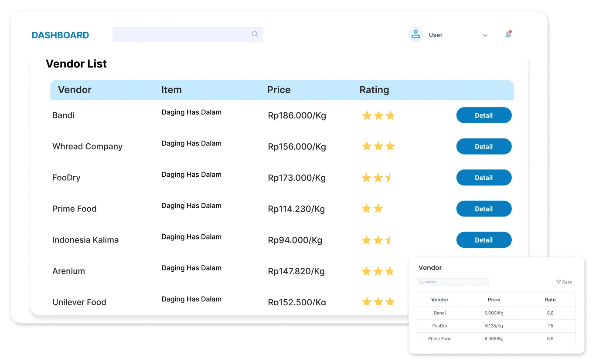This screenshot has height=364, width=596.
Task: Open Detail for Whread Company
Action: [x=484, y=146]
